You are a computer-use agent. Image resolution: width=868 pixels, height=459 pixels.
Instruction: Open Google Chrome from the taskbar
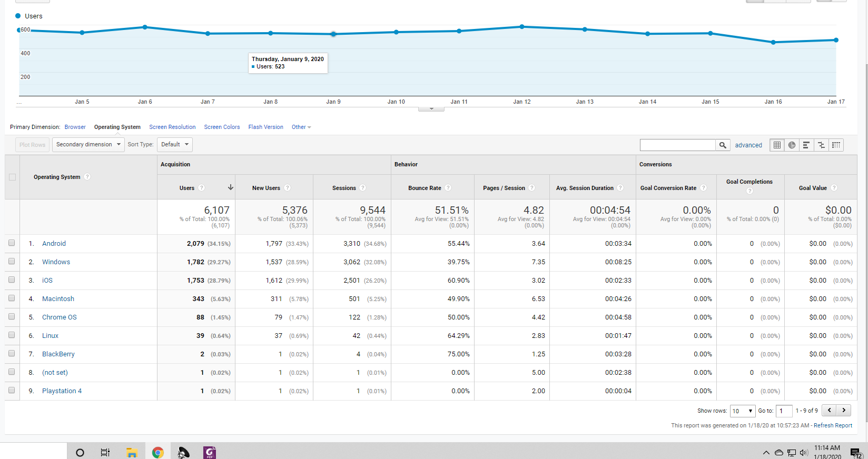point(157,452)
